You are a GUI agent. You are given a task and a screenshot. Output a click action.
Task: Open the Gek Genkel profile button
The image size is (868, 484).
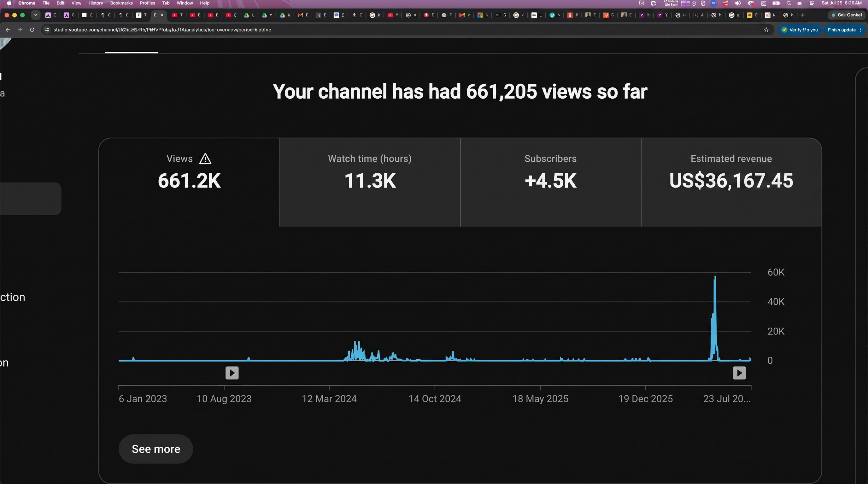tap(847, 15)
